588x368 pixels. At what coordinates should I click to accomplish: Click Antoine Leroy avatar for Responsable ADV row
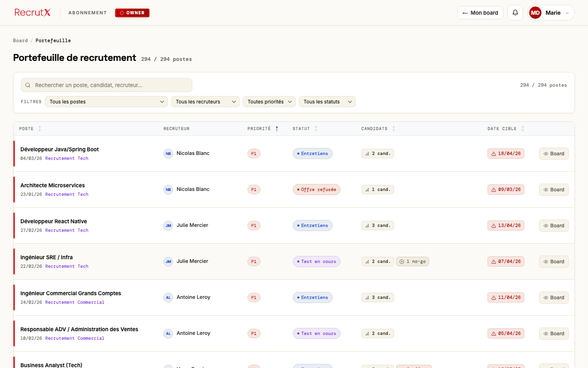(168, 334)
